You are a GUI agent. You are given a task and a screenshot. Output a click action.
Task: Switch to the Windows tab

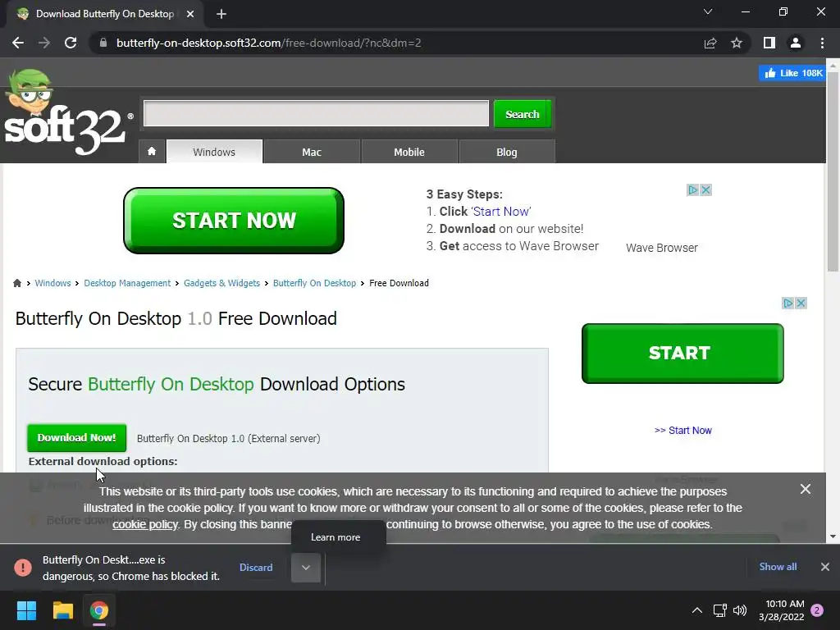pos(214,152)
